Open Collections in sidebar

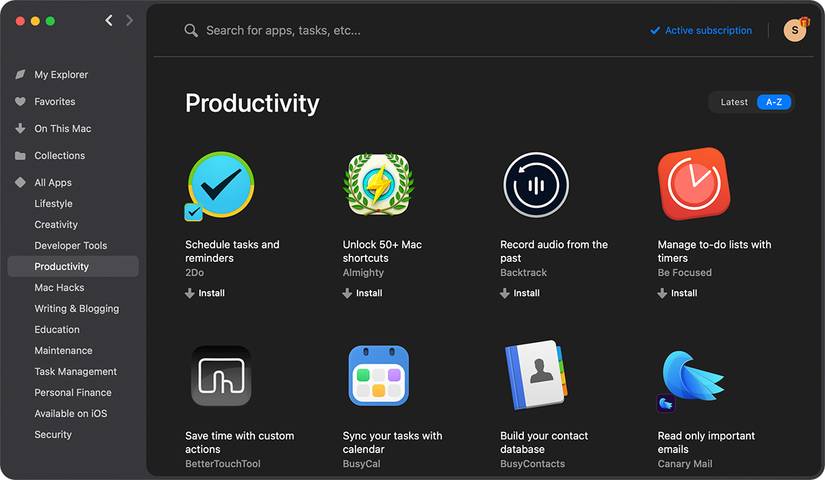(x=59, y=156)
